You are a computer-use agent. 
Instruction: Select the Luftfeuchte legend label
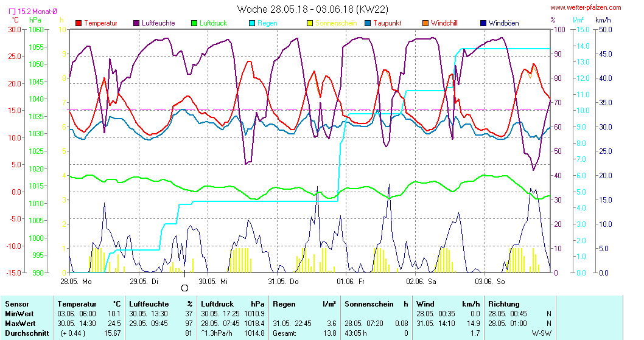pyautogui.click(x=158, y=23)
